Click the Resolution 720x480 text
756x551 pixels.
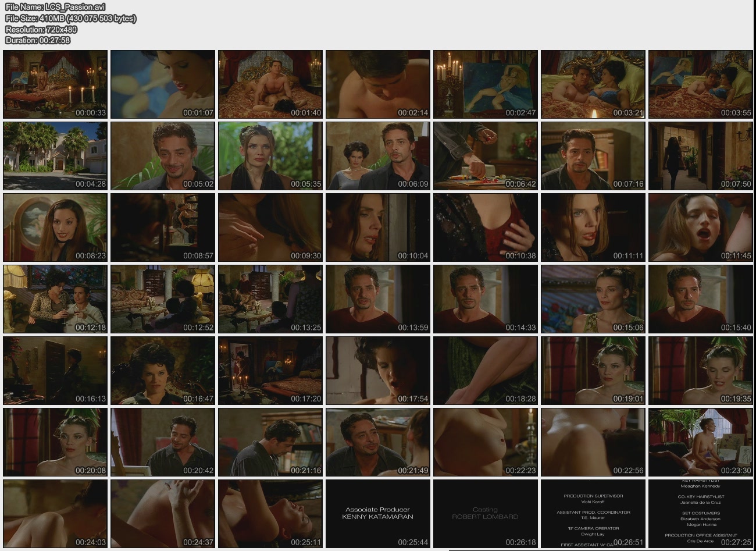(41, 29)
